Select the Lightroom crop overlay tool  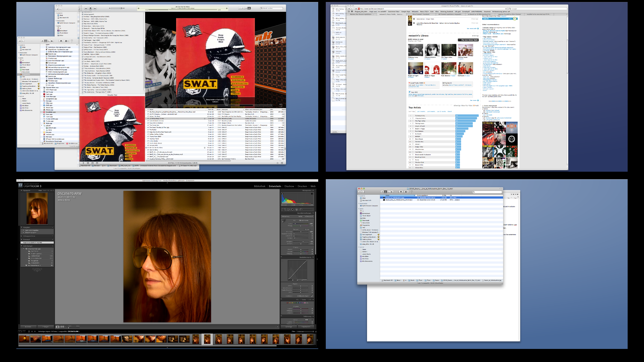(284, 209)
